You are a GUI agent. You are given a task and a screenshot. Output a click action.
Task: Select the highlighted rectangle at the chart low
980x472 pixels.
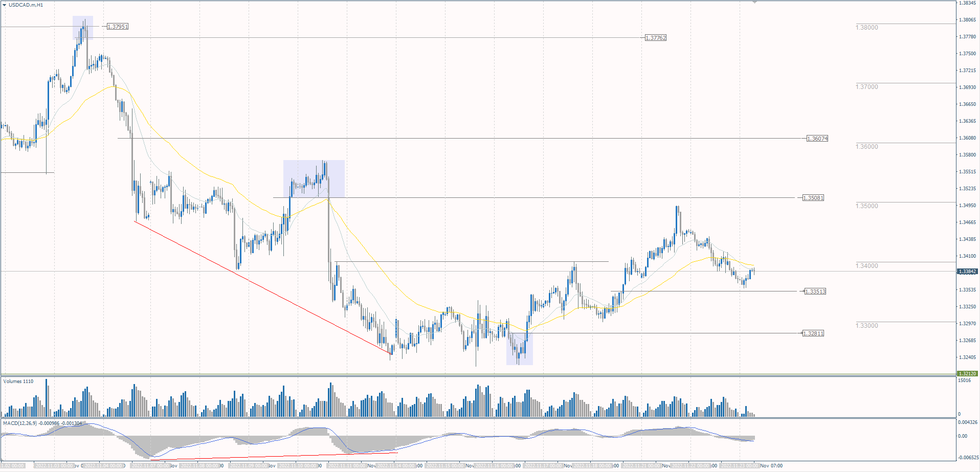(x=520, y=349)
